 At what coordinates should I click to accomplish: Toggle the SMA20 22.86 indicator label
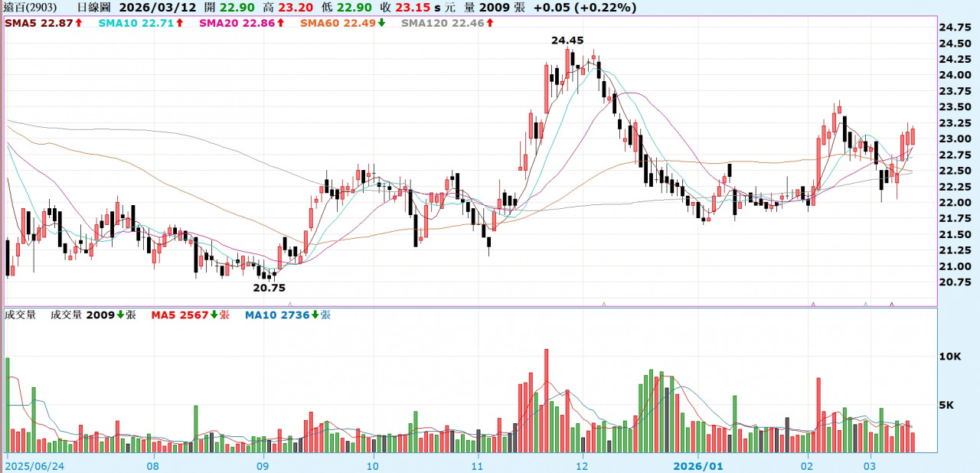click(237, 23)
